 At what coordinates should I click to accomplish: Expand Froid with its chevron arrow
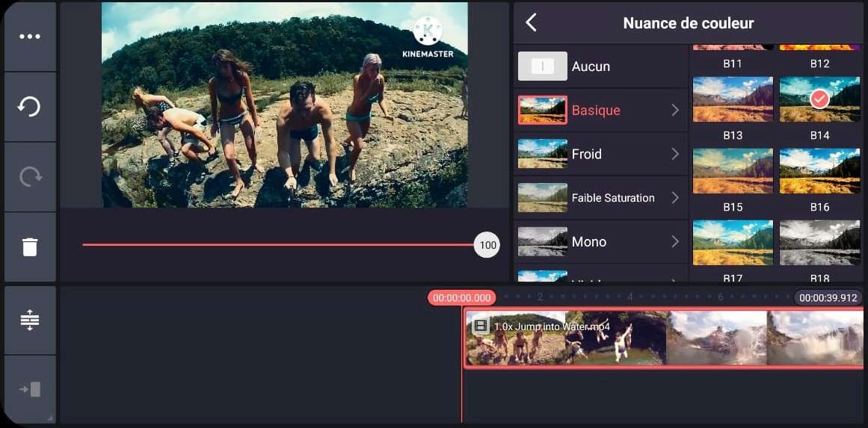(675, 154)
